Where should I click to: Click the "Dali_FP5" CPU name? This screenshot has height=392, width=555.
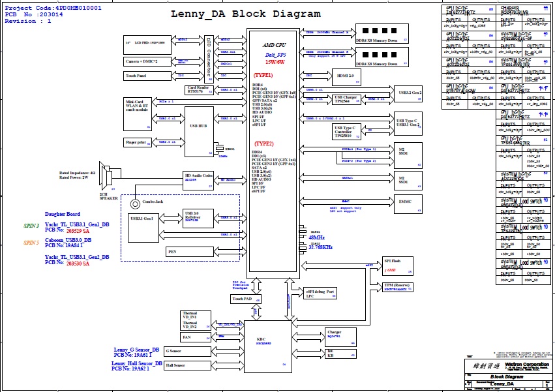(275, 55)
